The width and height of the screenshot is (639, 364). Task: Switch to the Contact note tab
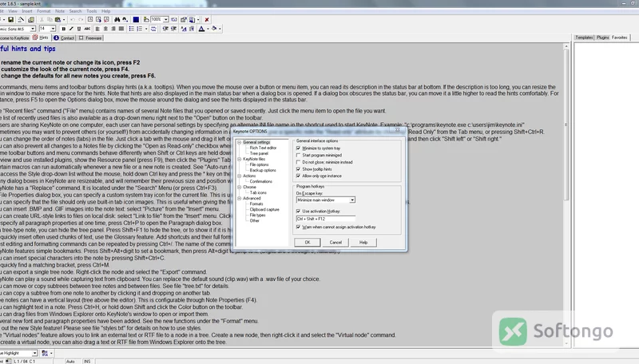[64, 38]
